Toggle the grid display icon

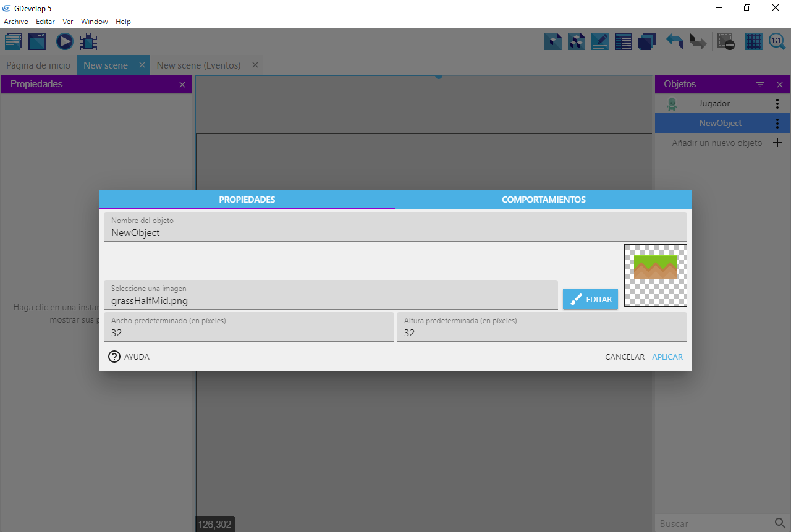(x=753, y=42)
